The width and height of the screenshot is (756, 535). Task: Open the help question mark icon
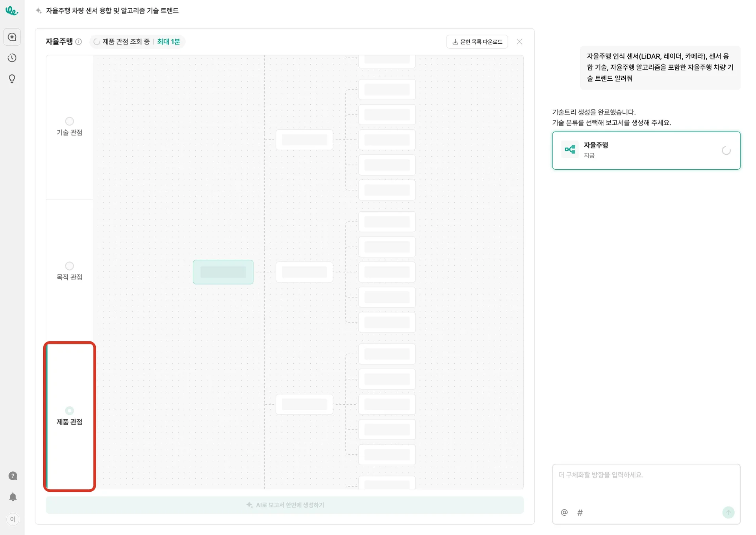13,476
